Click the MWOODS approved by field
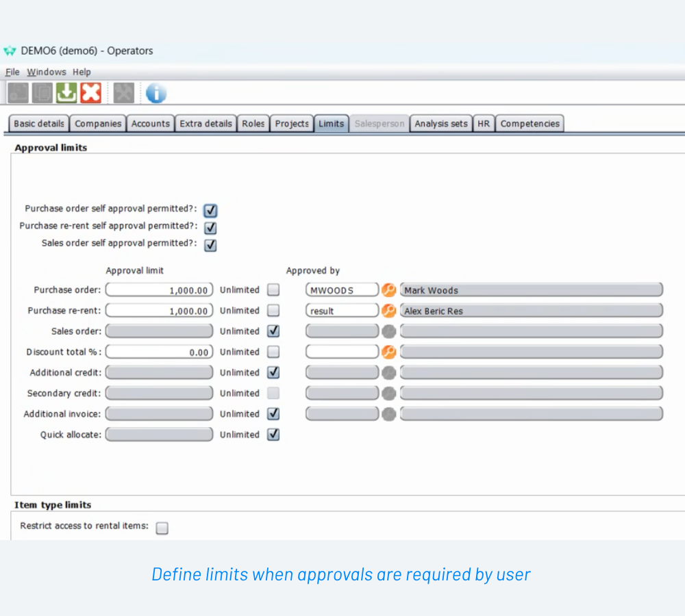 [x=342, y=290]
